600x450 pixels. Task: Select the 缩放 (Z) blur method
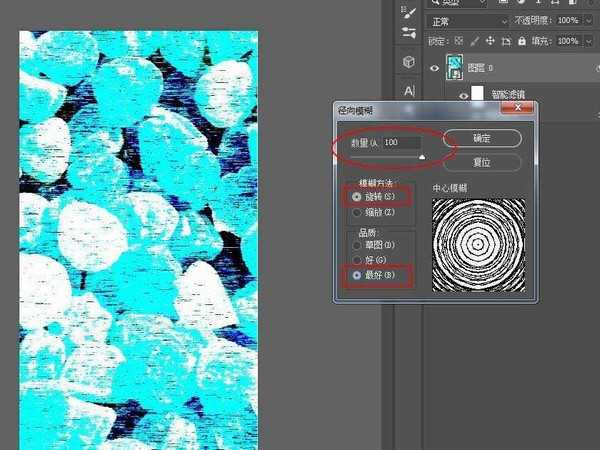pyautogui.click(x=357, y=212)
